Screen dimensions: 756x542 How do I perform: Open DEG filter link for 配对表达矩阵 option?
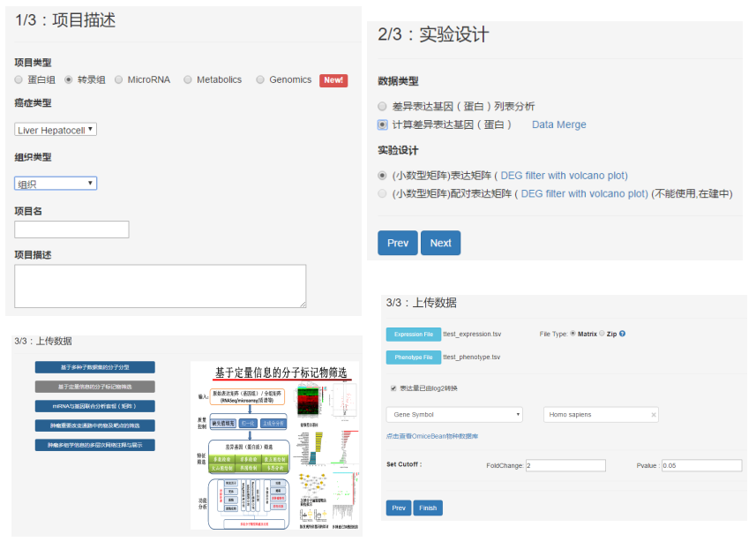point(584,193)
